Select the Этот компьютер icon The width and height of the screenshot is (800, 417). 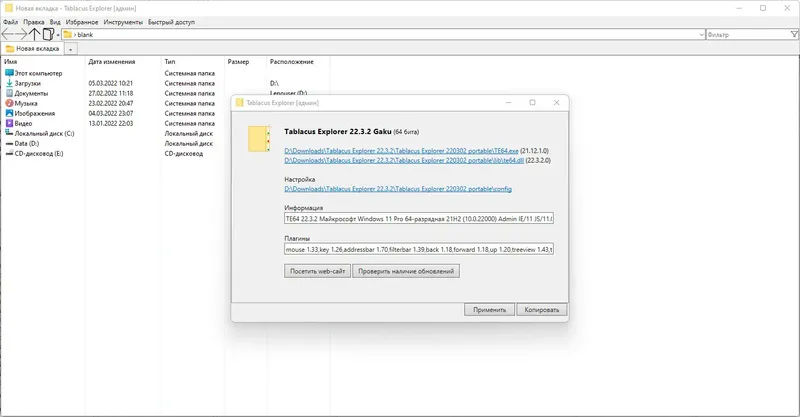[9, 73]
